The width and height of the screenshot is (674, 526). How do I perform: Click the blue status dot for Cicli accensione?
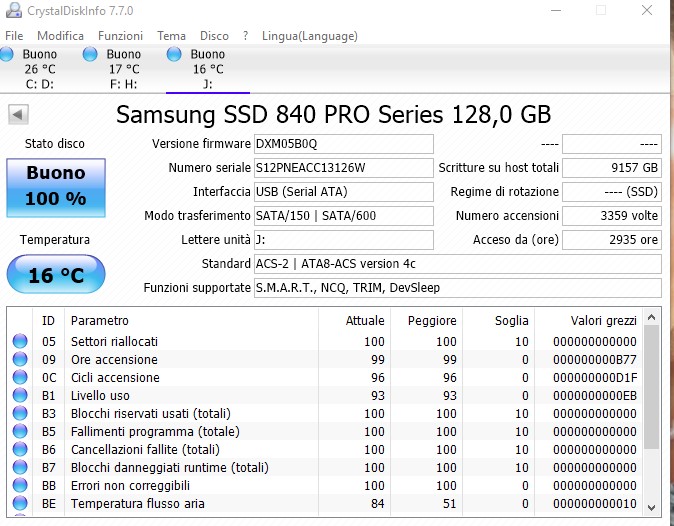point(20,377)
